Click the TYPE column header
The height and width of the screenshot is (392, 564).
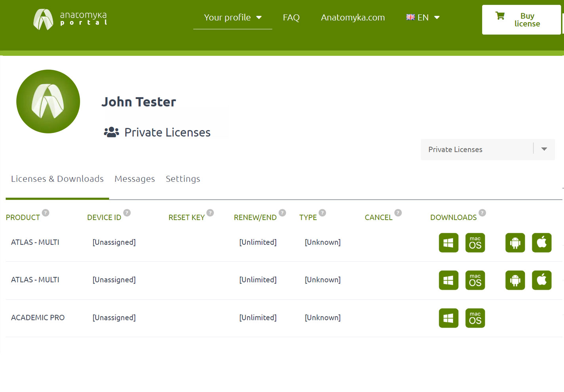[x=308, y=217]
